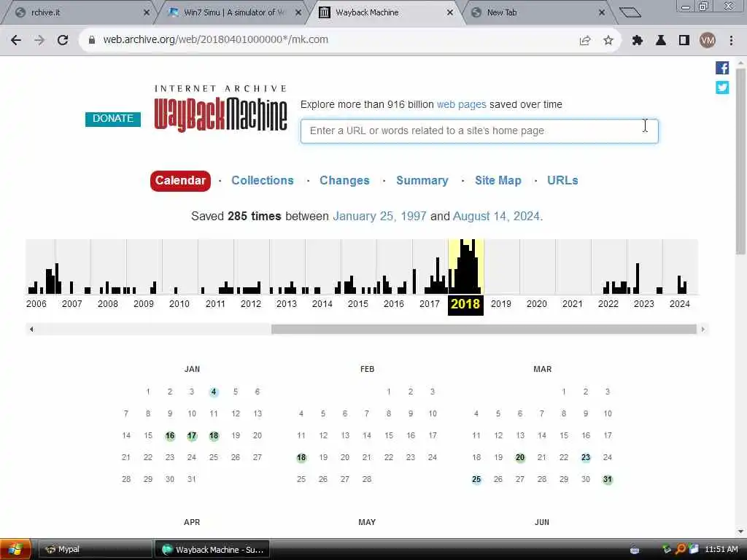Bookmark this page with the star icon
This screenshot has height=560, width=747.
[608, 41]
